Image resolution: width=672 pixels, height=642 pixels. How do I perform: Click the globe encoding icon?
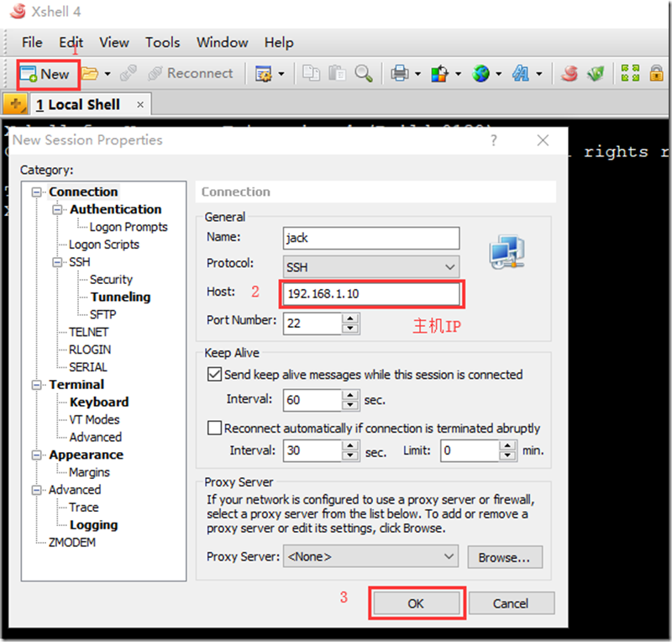(480, 73)
